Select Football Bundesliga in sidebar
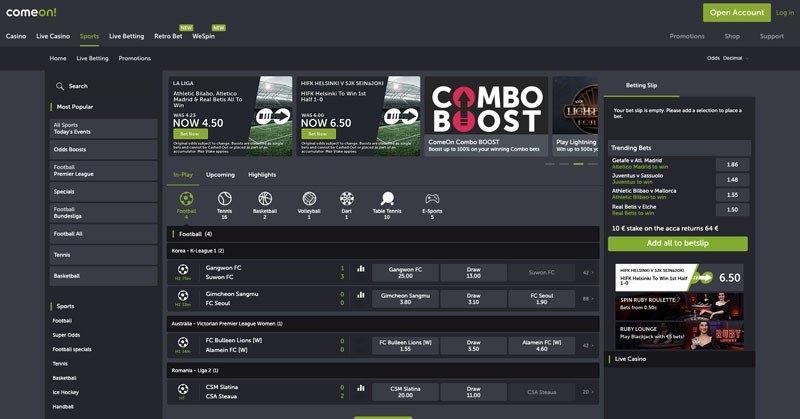800x419 pixels. 103,213
